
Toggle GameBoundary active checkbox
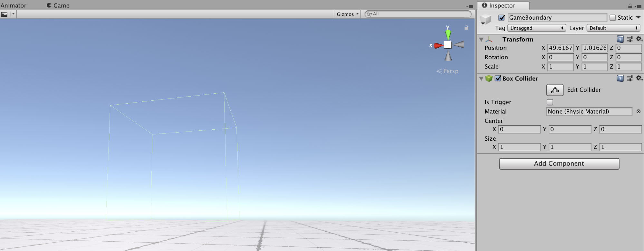point(502,18)
